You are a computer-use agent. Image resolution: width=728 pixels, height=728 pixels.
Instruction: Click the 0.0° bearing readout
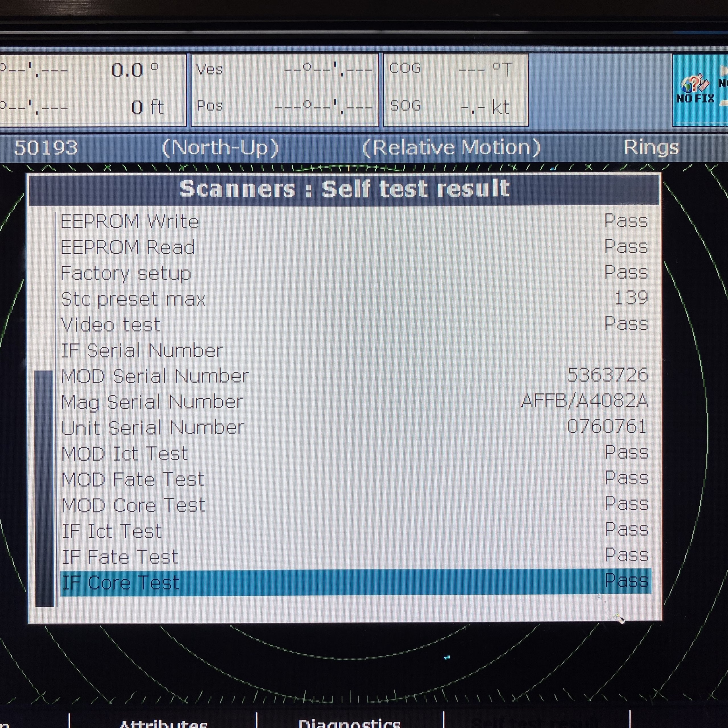point(135,70)
